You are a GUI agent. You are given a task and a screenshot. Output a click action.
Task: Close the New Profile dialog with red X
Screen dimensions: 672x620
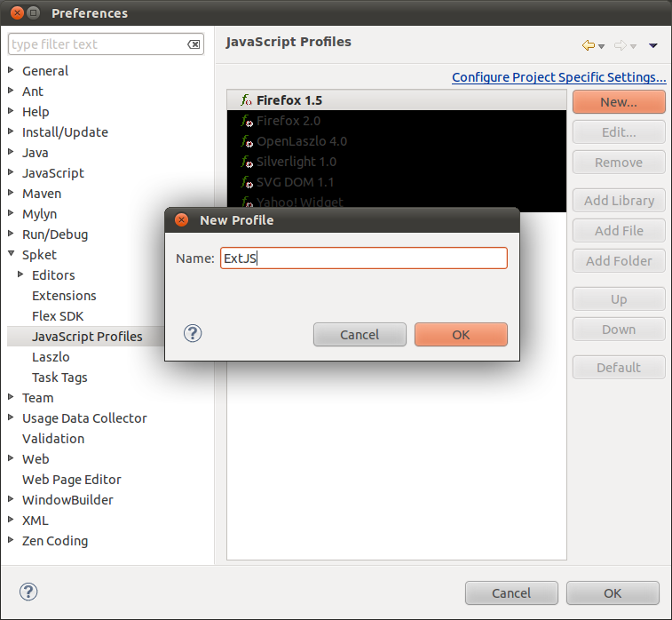[182, 220]
